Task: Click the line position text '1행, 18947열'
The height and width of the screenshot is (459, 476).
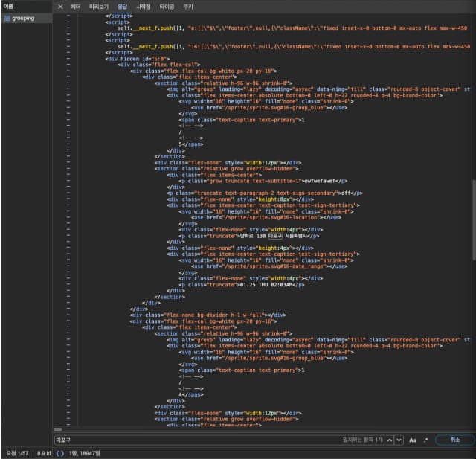Action: pos(84,453)
